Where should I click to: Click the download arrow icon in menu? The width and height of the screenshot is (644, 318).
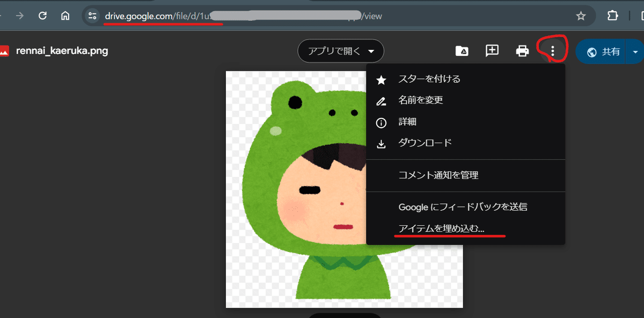point(381,144)
